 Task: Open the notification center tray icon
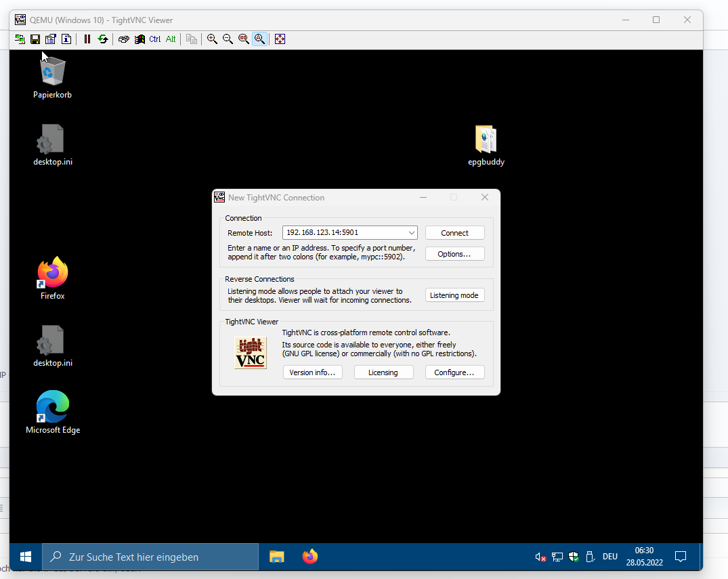[681, 557]
